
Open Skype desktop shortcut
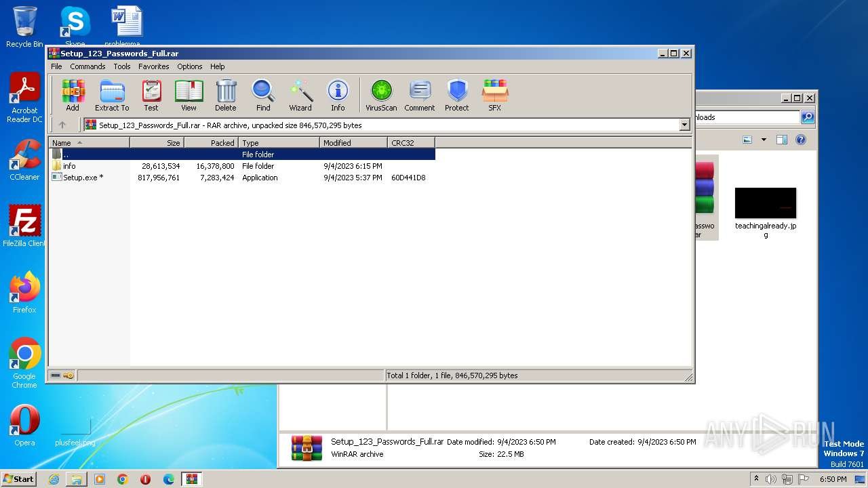pyautogui.click(x=75, y=26)
